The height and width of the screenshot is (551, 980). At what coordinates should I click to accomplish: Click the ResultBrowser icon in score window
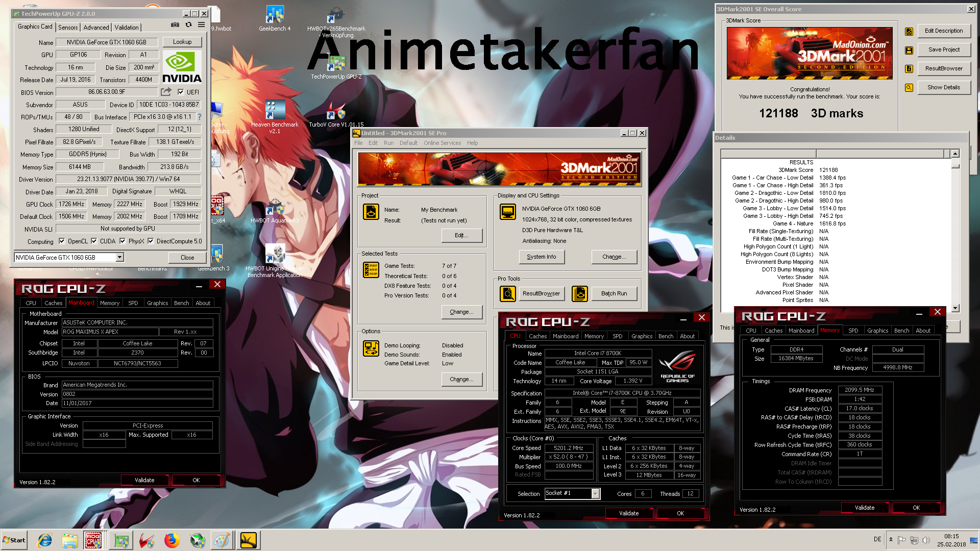click(909, 69)
